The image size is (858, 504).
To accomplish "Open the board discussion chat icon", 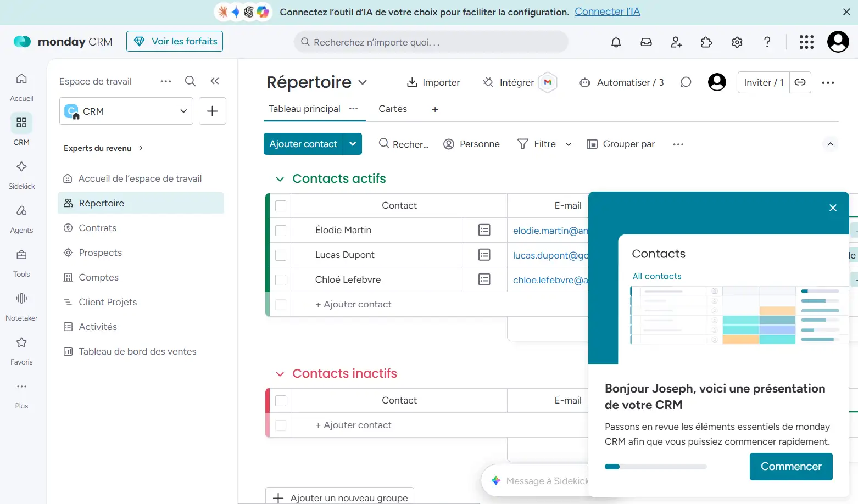I will (686, 82).
